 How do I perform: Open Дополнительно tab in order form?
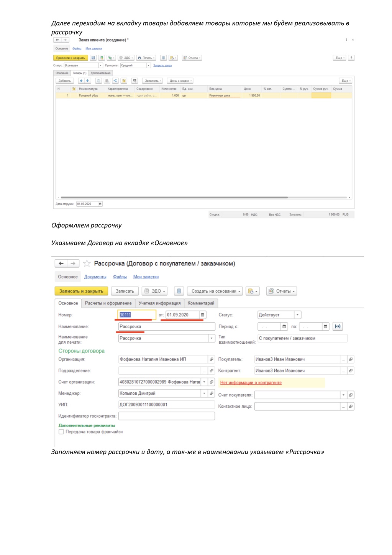[100, 73]
